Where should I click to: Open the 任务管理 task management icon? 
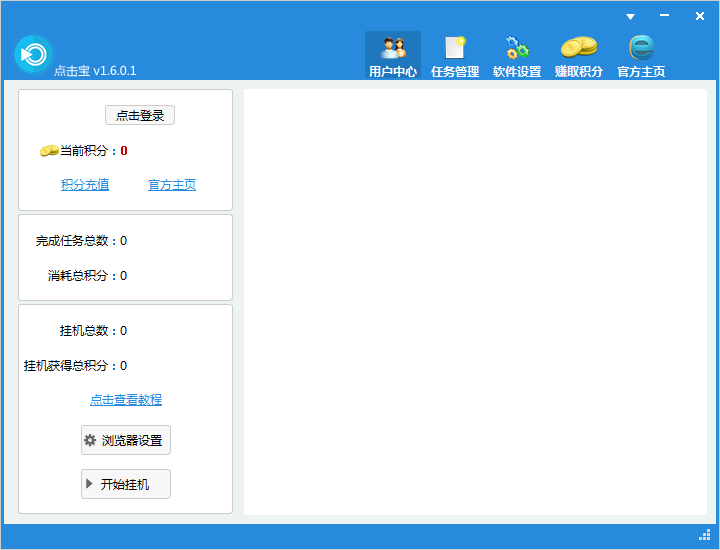click(x=455, y=48)
